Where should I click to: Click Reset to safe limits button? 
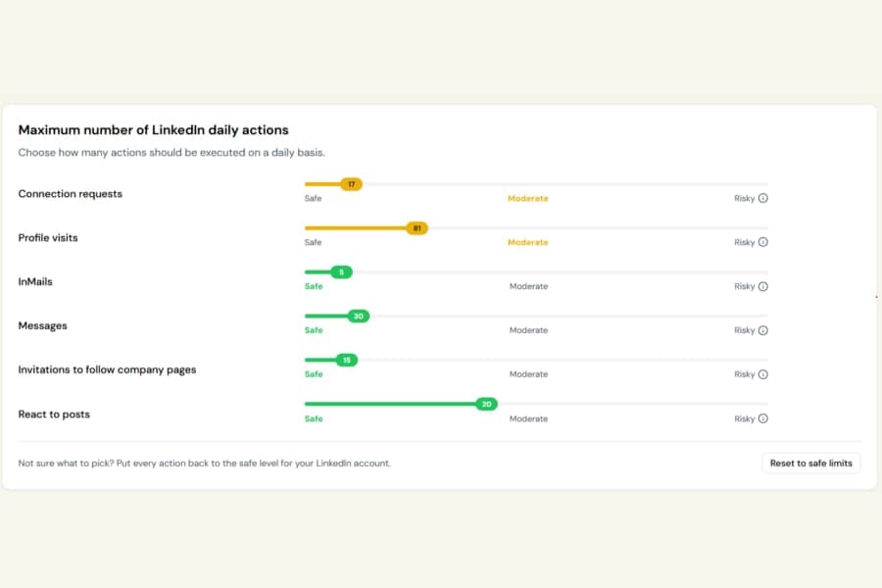(x=811, y=464)
